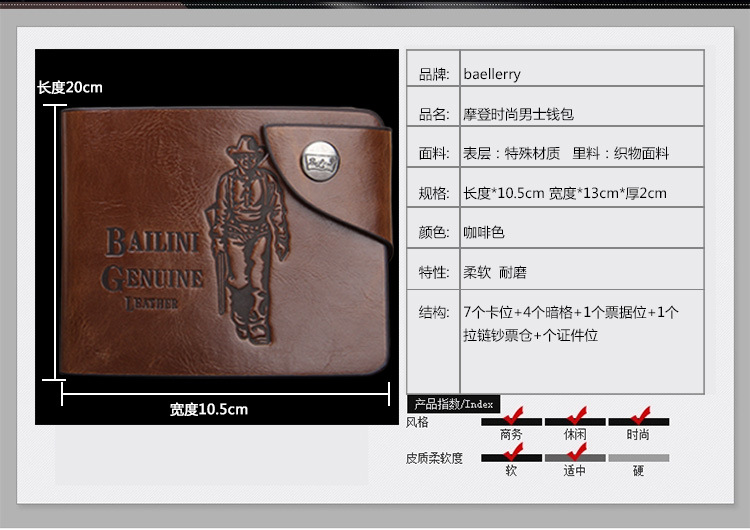Click the '时尚' style label
This screenshot has height=530, width=750.
pos(638,434)
